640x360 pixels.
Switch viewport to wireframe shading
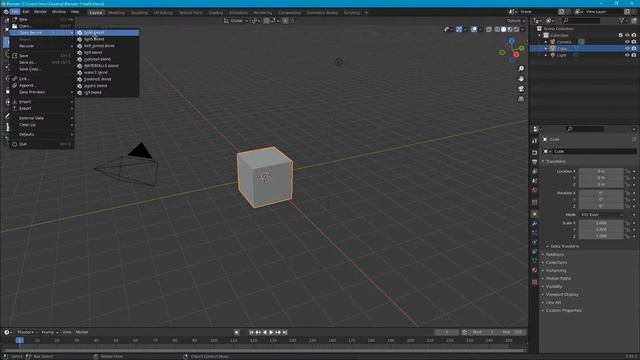pos(497,29)
